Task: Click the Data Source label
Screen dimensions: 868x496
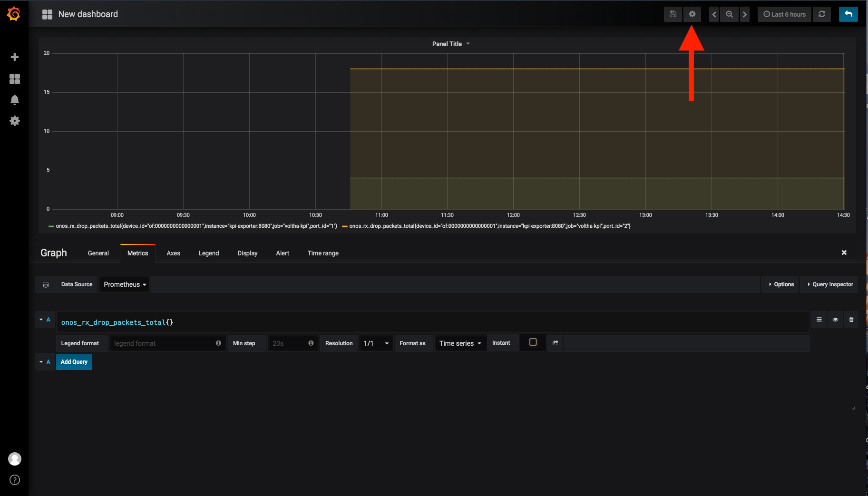Action: point(77,284)
